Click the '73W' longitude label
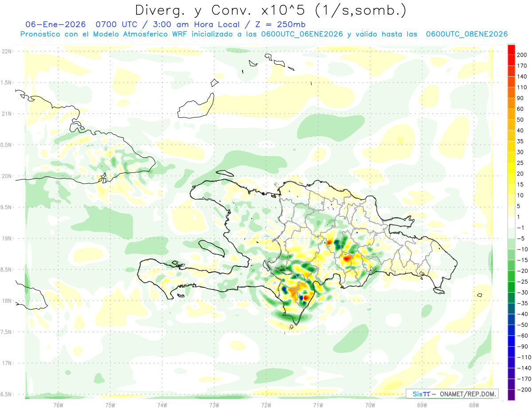532x411 pixels. tap(214, 404)
